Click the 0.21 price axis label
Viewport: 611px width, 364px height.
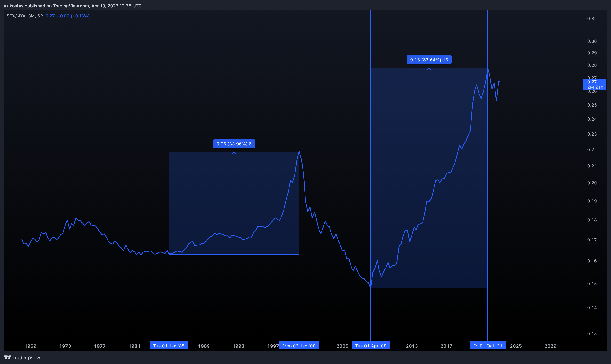pyautogui.click(x=592, y=166)
